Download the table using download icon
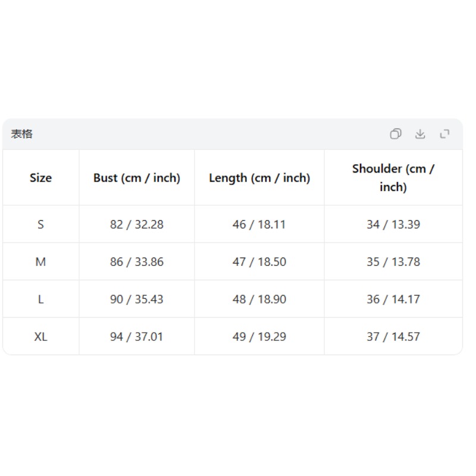The image size is (476, 476). pos(420,134)
